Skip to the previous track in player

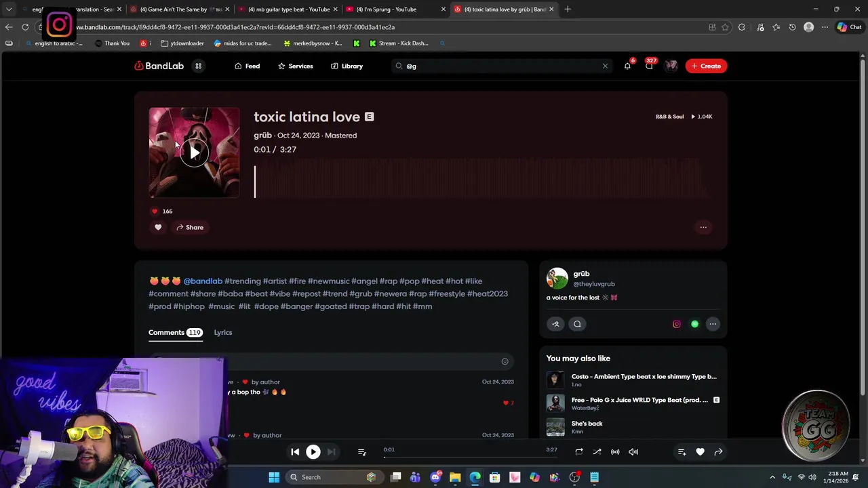pyautogui.click(x=295, y=452)
